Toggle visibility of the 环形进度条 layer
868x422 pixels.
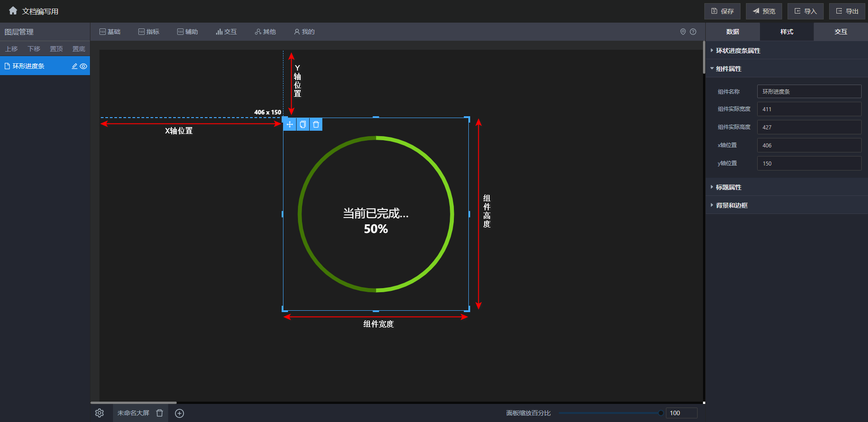[84, 66]
